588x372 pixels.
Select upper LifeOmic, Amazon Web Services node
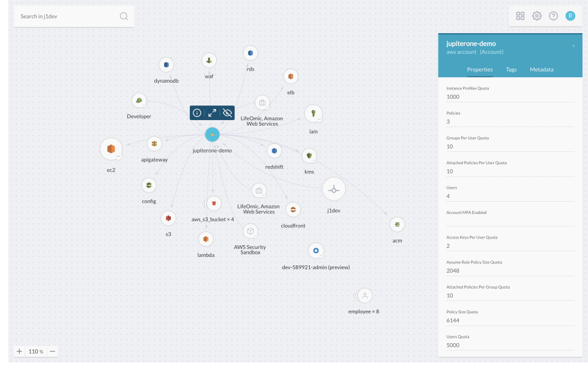[262, 102]
